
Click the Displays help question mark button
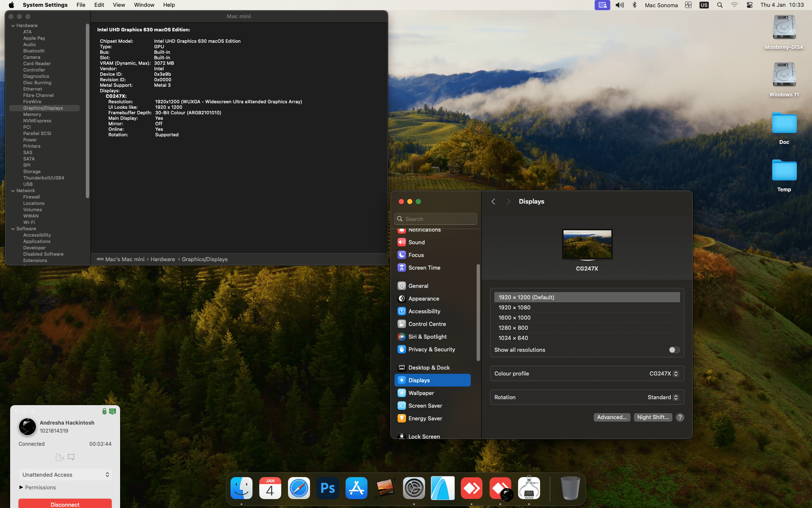click(680, 417)
